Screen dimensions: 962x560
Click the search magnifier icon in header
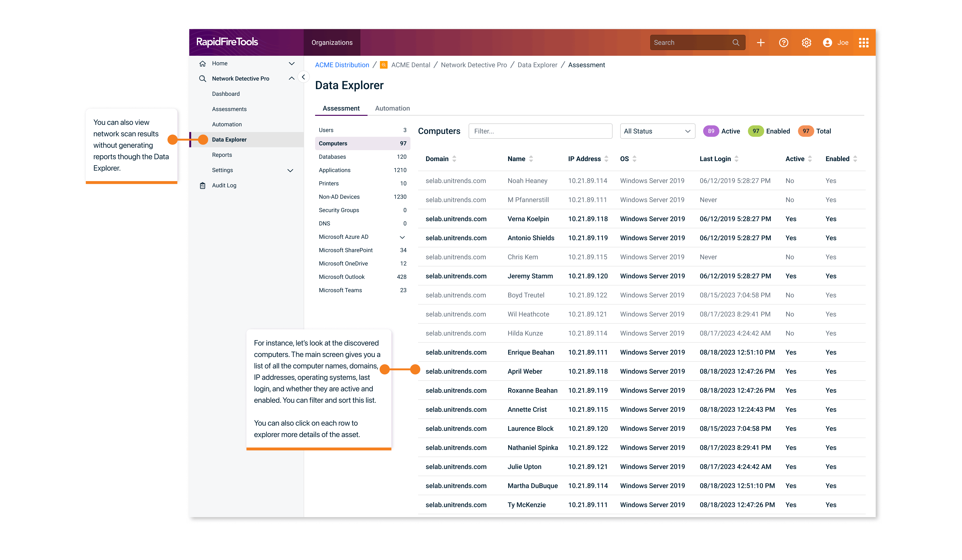(736, 42)
